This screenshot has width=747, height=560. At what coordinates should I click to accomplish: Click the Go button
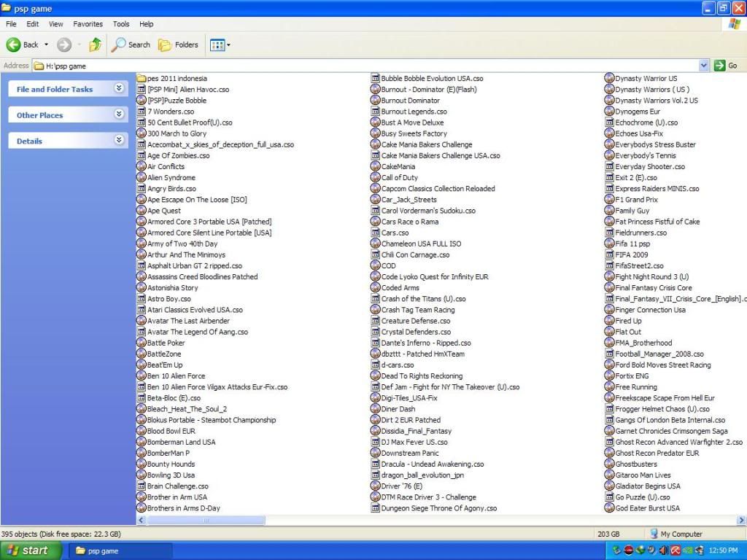point(726,66)
